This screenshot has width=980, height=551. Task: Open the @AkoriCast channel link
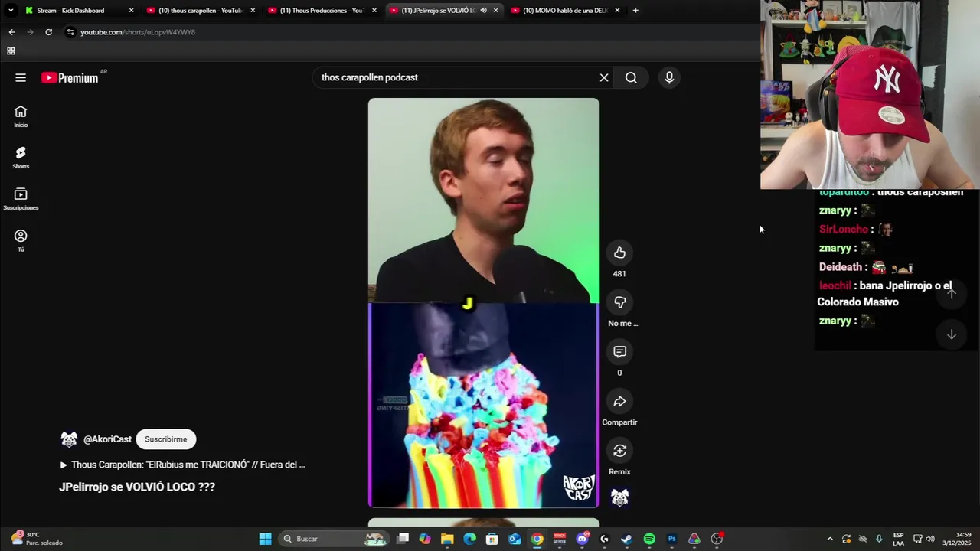[x=107, y=439]
